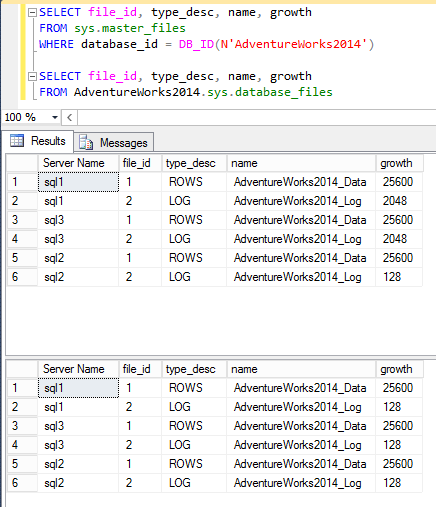436x507 pixels.
Task: Select row 3 header in top grid
Action: [x=22, y=220]
